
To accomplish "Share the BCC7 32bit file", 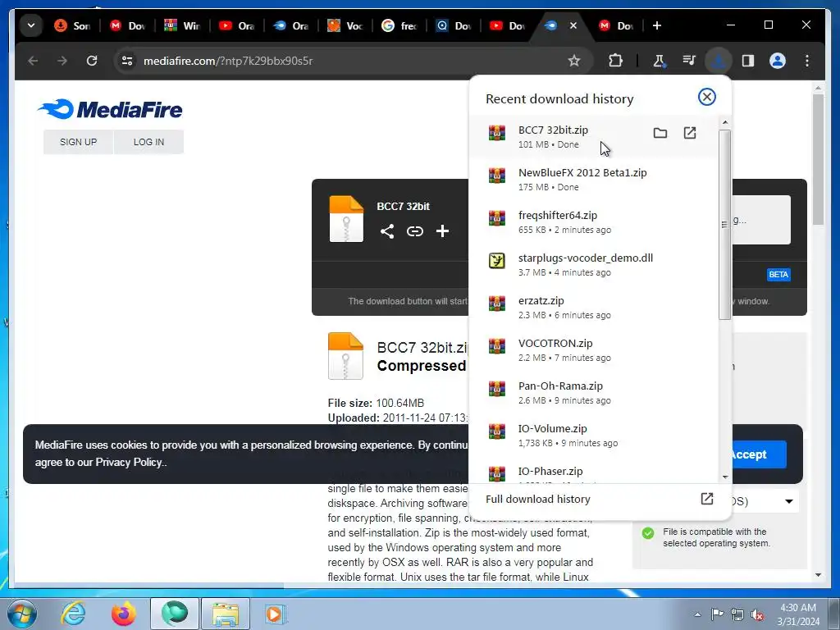I will click(x=387, y=231).
